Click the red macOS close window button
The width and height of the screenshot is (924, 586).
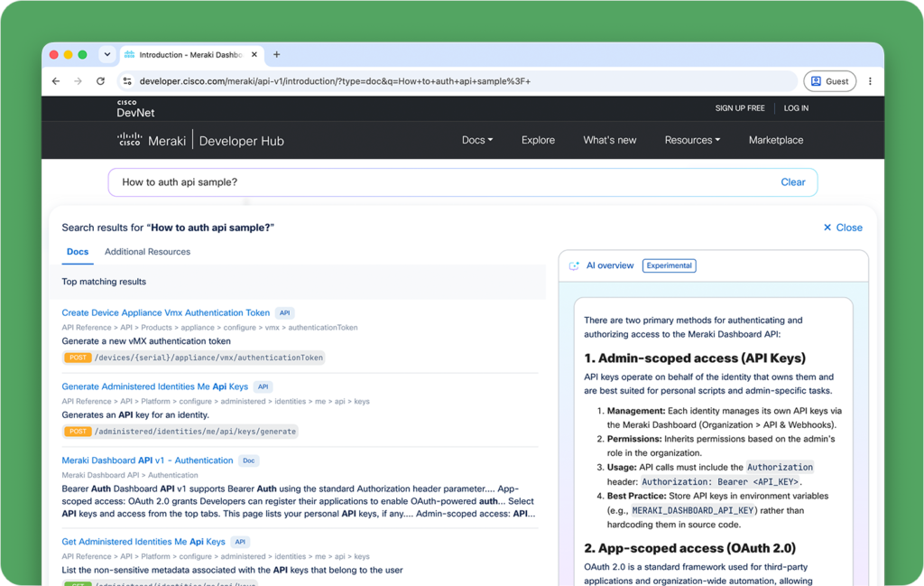point(53,55)
